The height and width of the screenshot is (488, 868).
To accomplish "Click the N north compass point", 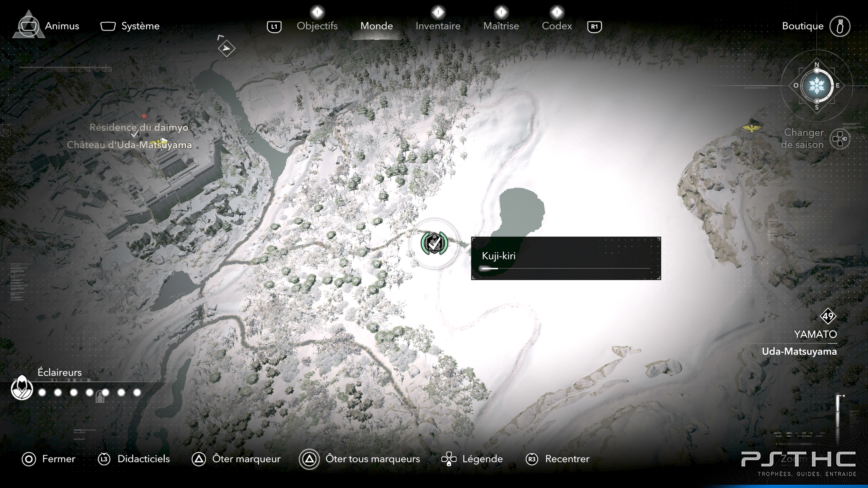I will [816, 65].
